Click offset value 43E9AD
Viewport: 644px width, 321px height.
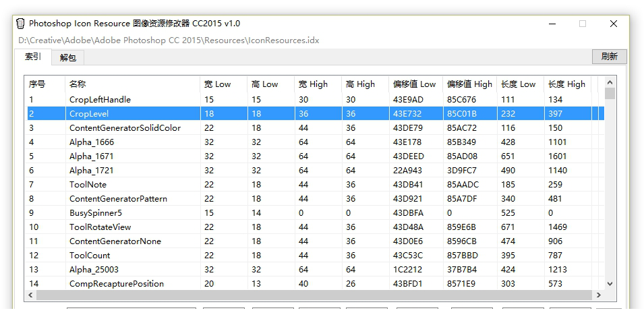408,99
